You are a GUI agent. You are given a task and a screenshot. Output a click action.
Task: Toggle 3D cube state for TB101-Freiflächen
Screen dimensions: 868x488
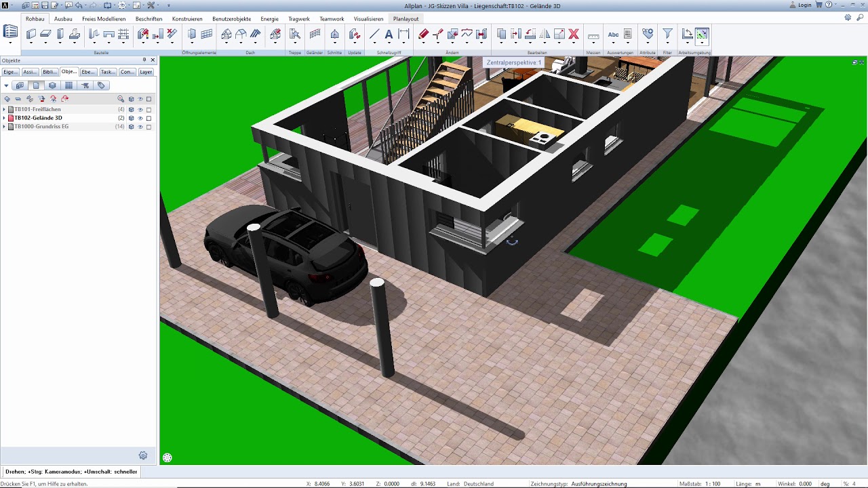click(132, 109)
